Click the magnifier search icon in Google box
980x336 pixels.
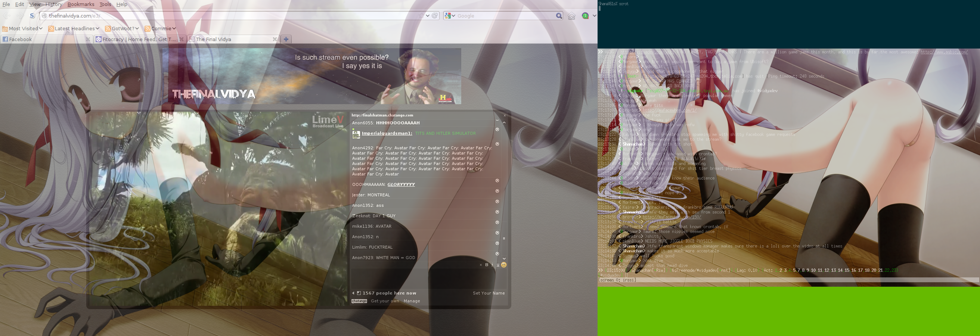pos(558,16)
